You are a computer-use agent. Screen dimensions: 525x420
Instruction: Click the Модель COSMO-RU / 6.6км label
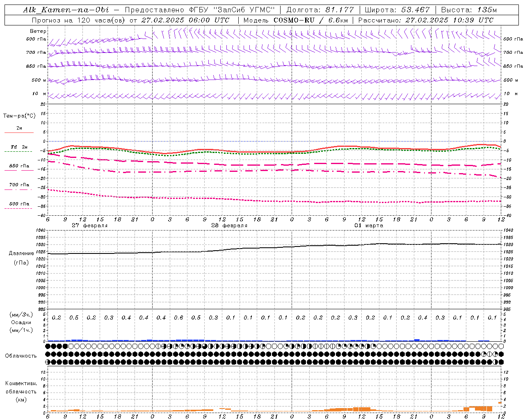[296, 20]
